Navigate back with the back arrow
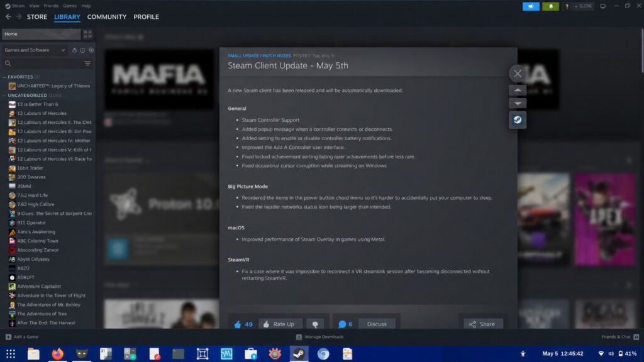Image resolution: width=644 pixels, height=362 pixels. (x=8, y=17)
